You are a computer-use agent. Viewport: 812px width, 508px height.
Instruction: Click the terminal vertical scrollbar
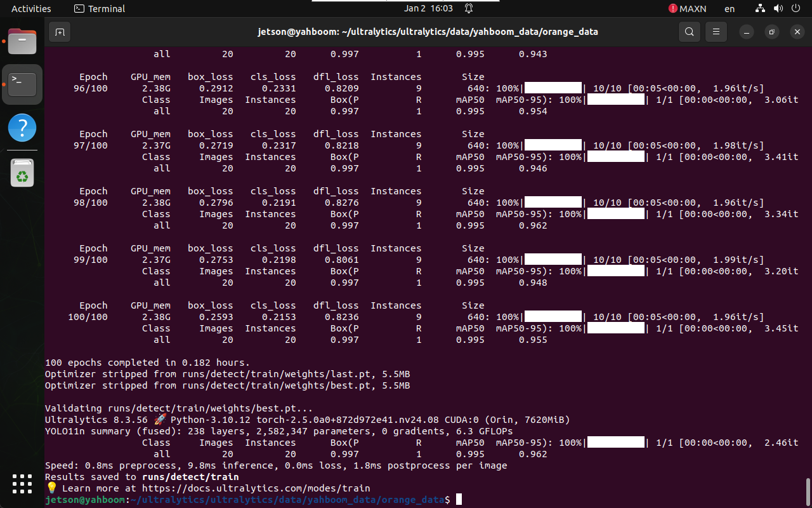[x=808, y=490]
